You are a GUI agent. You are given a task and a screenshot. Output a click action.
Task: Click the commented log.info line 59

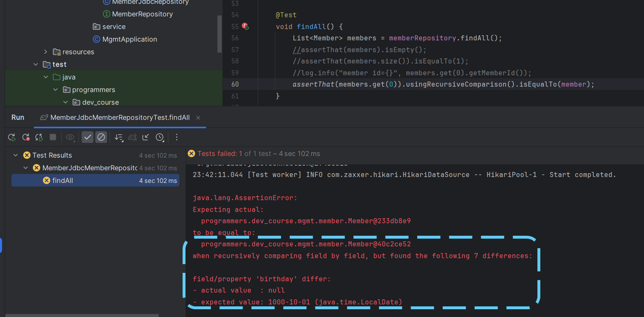click(x=412, y=73)
